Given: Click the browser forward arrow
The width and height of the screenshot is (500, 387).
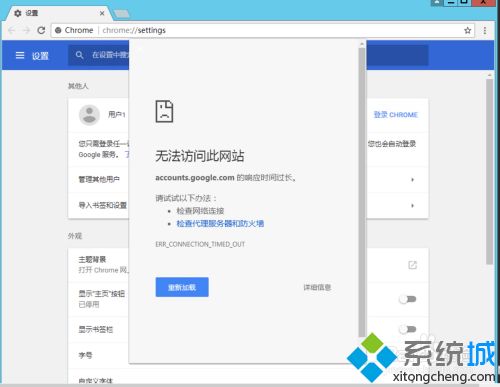Looking at the screenshot, I should pos(26,30).
